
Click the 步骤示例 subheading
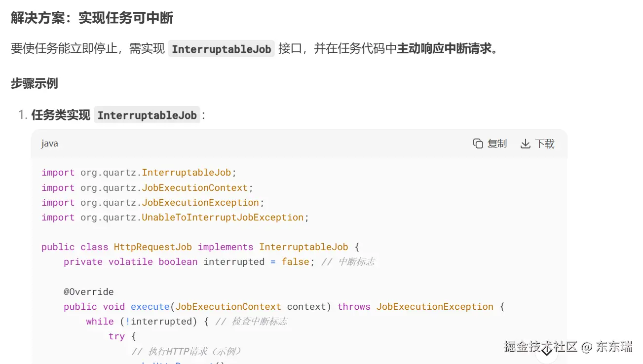tap(35, 83)
